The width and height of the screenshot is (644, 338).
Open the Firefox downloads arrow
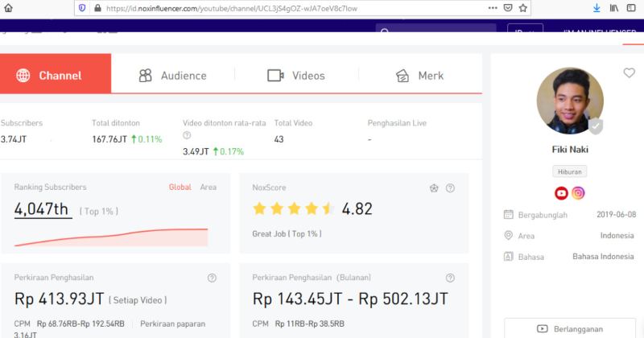597,8
